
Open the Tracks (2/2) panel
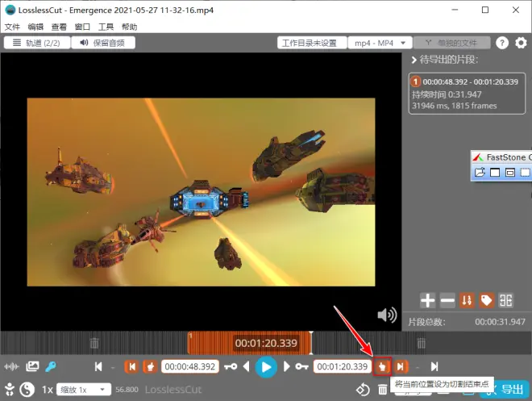pos(37,43)
